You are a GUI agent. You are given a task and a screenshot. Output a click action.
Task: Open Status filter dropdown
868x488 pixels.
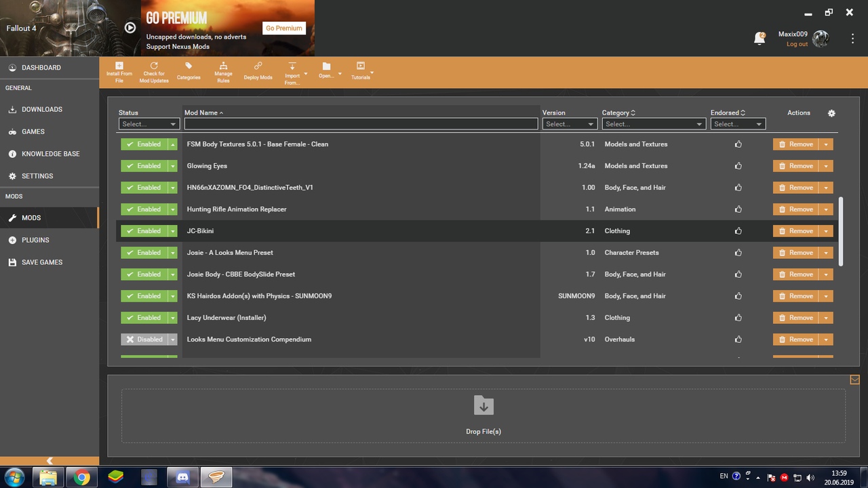[149, 124]
